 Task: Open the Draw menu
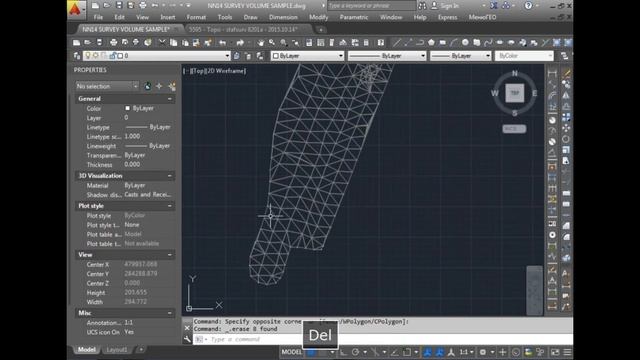[x=250, y=17]
